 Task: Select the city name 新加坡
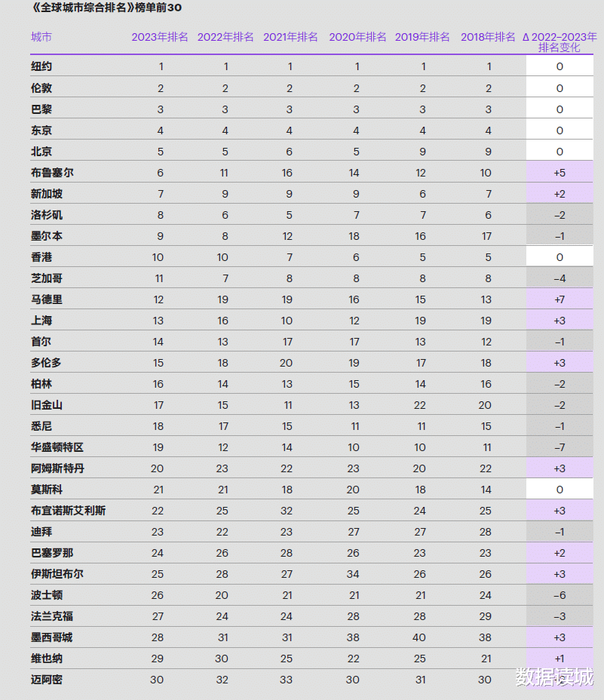coord(47,194)
